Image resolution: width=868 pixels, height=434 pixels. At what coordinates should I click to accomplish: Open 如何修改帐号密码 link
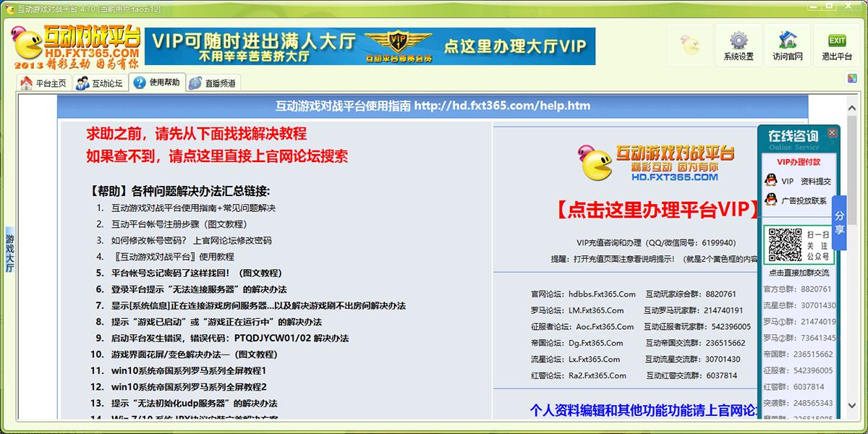tap(192, 240)
